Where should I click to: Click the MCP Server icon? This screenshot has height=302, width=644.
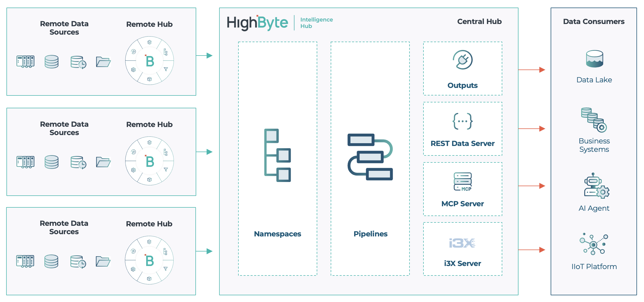[463, 181]
